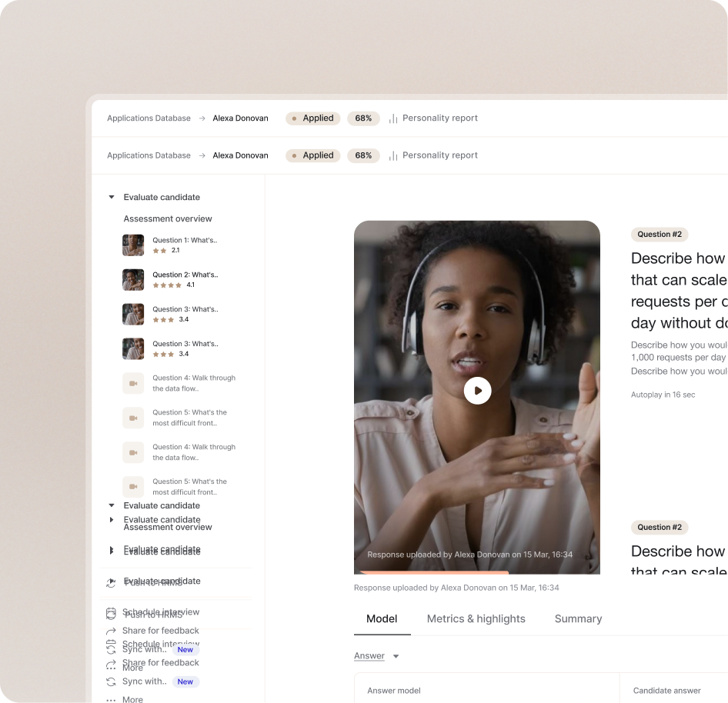Click the four-star rating under Question 2
Screen dimensions: 728x703
pyautogui.click(x=167, y=285)
